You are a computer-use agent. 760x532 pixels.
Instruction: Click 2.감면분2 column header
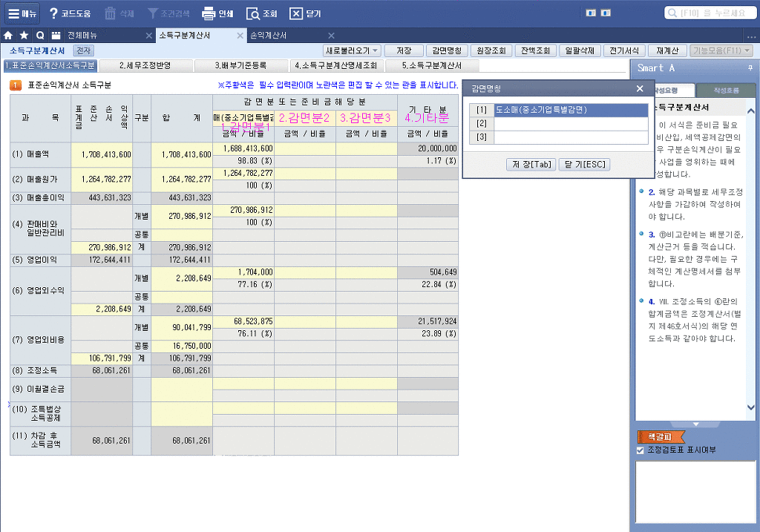click(x=305, y=118)
